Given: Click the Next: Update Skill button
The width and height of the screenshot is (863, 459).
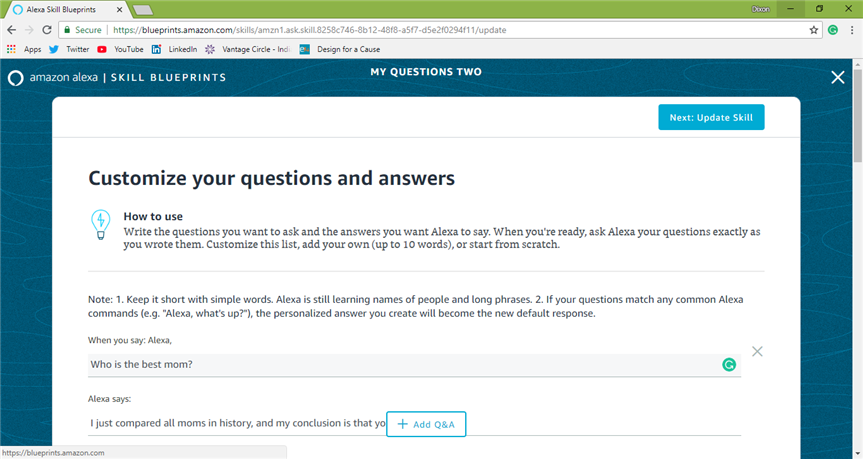Looking at the screenshot, I should (711, 117).
